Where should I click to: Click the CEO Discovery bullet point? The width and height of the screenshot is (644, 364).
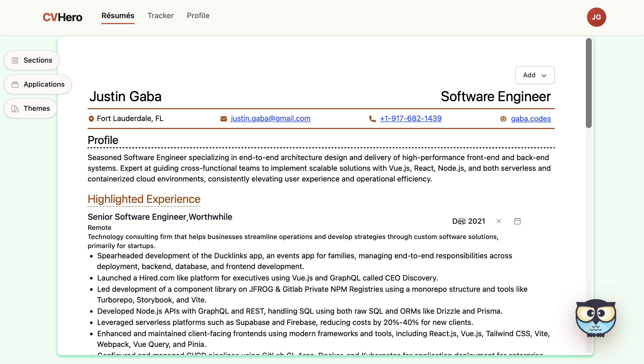[x=267, y=278]
